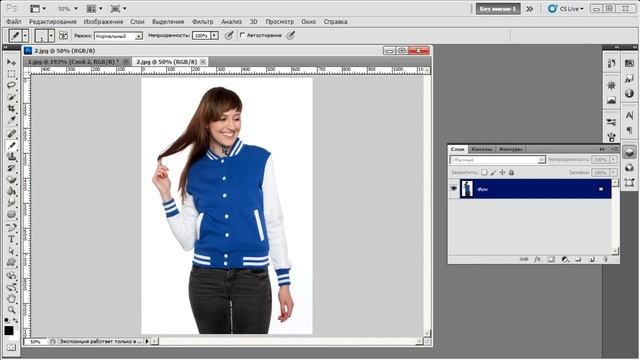
Task: Open the Изображение menu
Action: pyautogui.click(x=103, y=22)
